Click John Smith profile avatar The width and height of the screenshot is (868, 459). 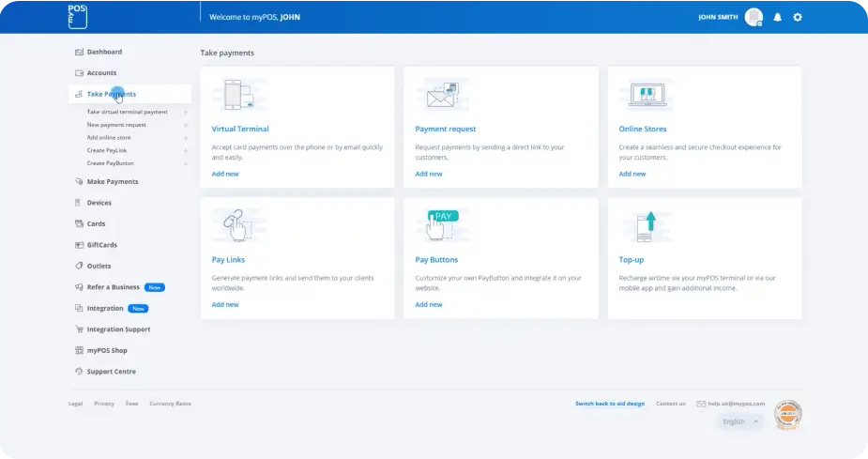coord(754,17)
